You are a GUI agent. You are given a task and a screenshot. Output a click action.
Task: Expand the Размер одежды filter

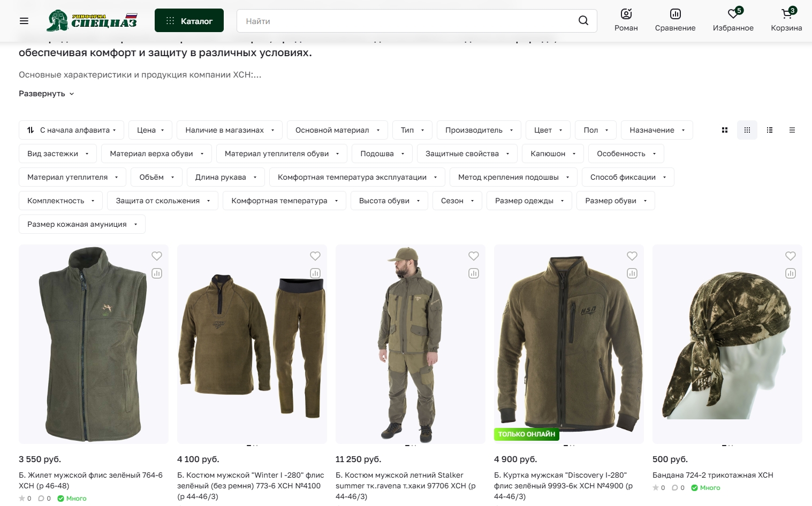tap(529, 201)
